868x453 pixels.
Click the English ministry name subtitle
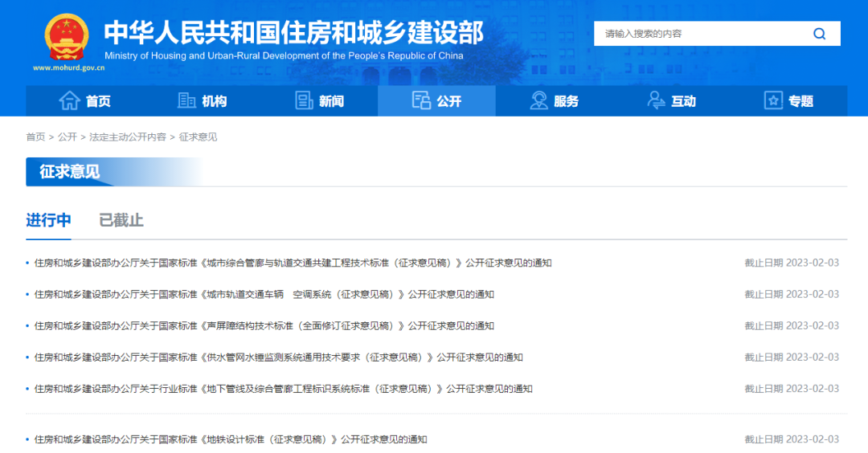(284, 55)
